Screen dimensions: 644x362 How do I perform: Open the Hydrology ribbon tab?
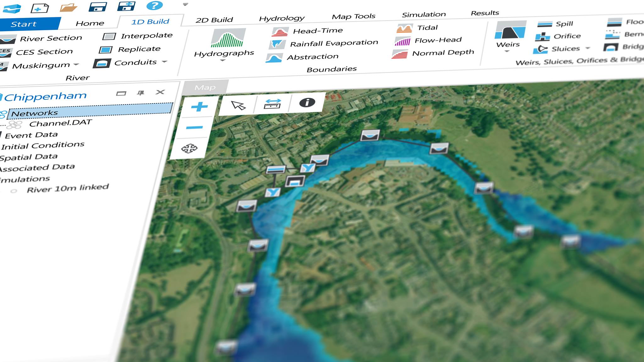tap(282, 18)
